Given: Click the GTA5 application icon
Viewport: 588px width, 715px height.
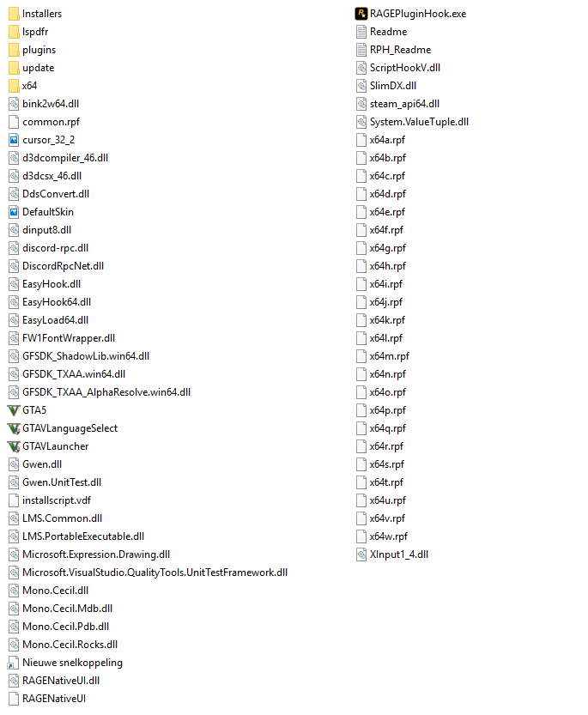Looking at the screenshot, I should coord(14,410).
